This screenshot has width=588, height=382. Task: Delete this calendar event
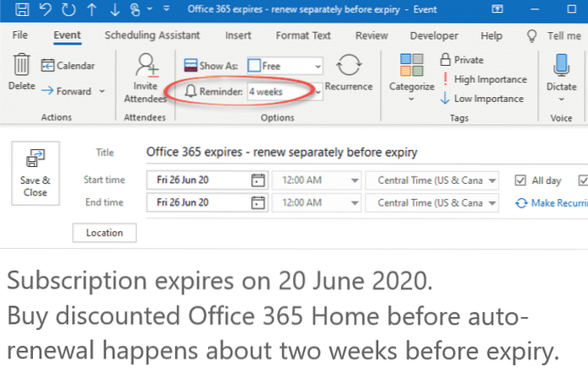(x=21, y=73)
